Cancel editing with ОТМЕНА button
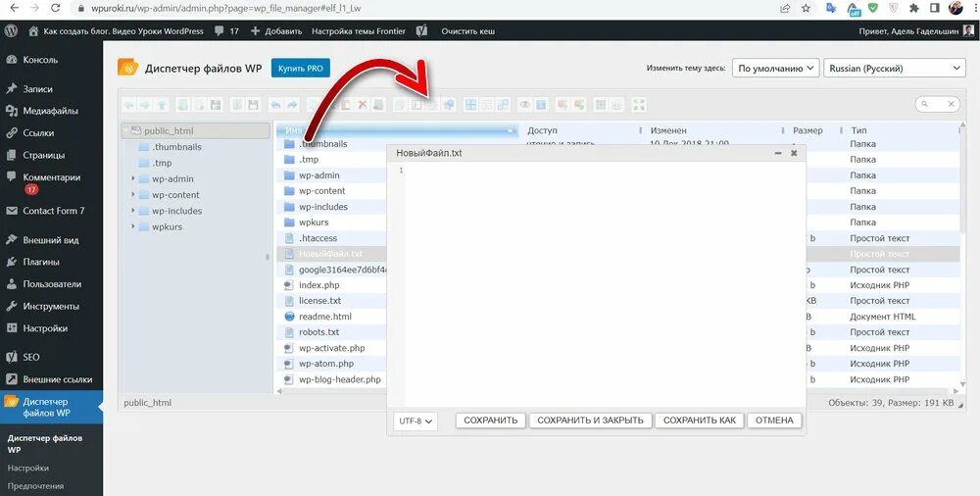980x496 pixels. click(774, 421)
